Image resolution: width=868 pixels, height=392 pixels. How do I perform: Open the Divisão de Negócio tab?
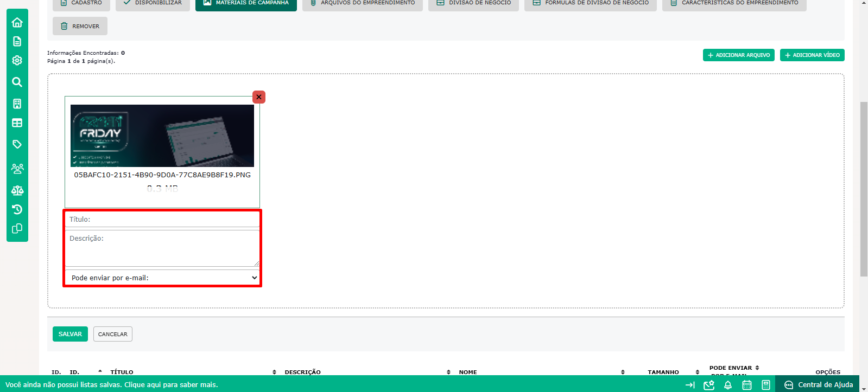coord(473,3)
